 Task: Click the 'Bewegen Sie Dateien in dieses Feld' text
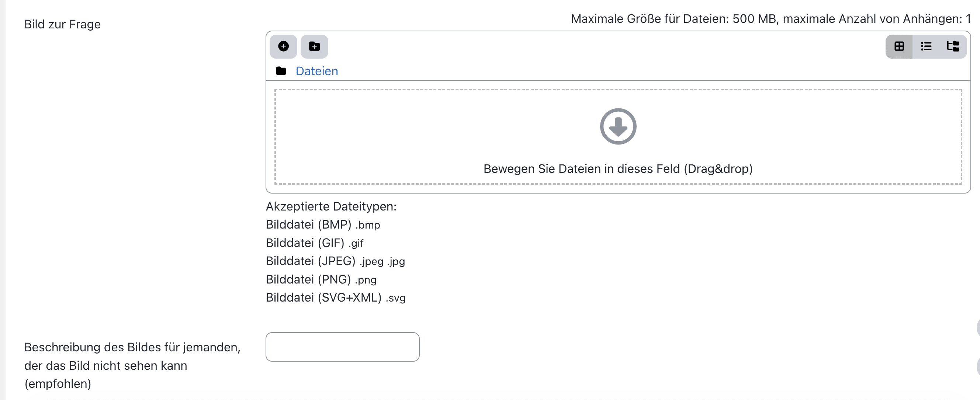coord(618,168)
